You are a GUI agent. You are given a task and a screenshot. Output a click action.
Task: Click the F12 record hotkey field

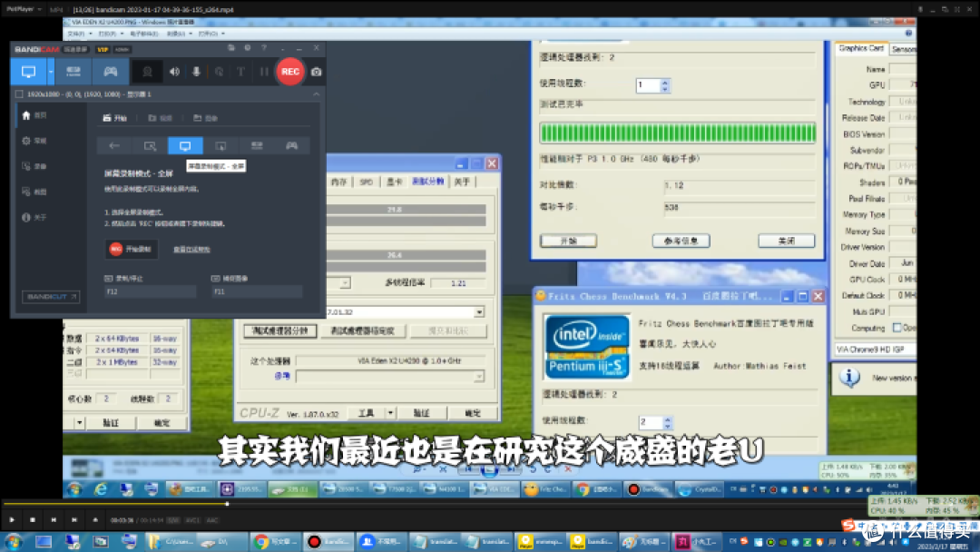pyautogui.click(x=150, y=291)
